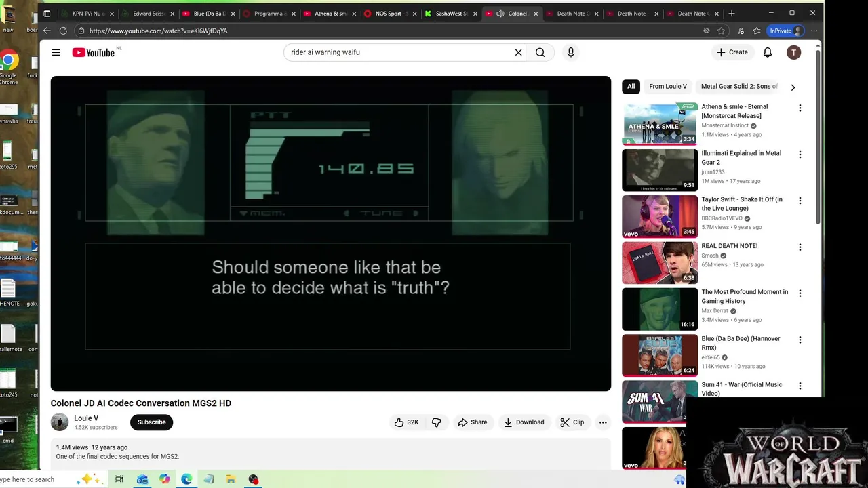This screenshot has width=868, height=488.
Task: Open the Create button
Action: click(732, 52)
